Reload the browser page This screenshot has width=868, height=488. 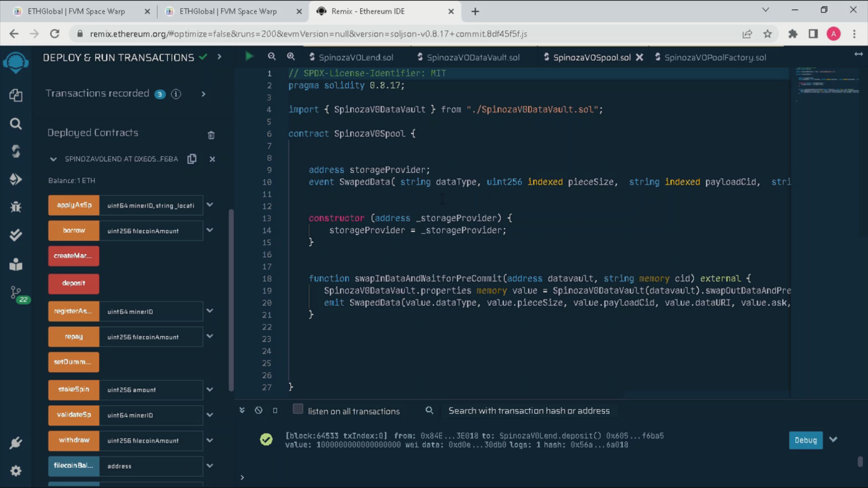pyautogui.click(x=55, y=34)
